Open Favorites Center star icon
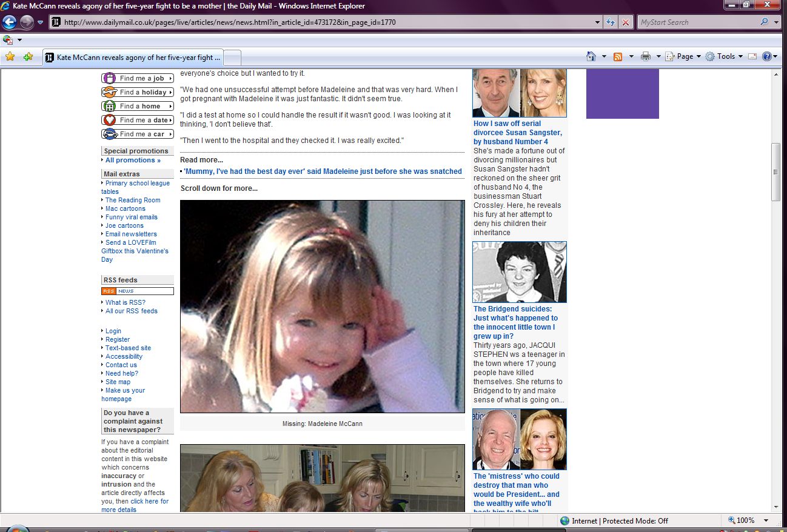This screenshot has width=787, height=532. (x=10, y=57)
